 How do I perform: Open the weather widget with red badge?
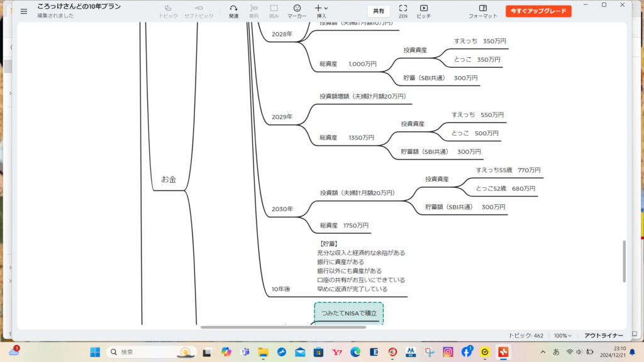pyautogui.click(x=14, y=351)
